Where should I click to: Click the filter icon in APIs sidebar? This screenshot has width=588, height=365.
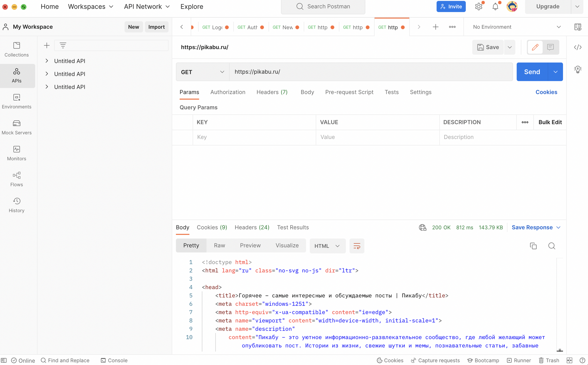(63, 45)
